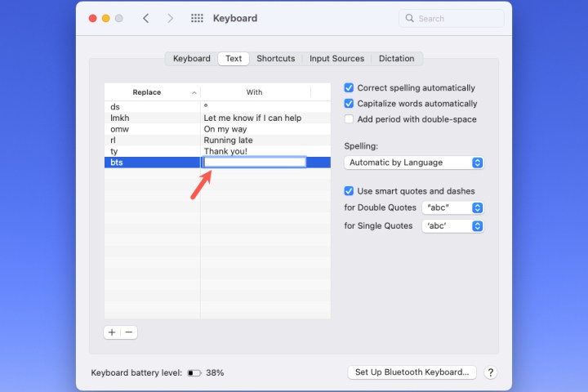Click the magnifying glass search icon

click(x=409, y=18)
